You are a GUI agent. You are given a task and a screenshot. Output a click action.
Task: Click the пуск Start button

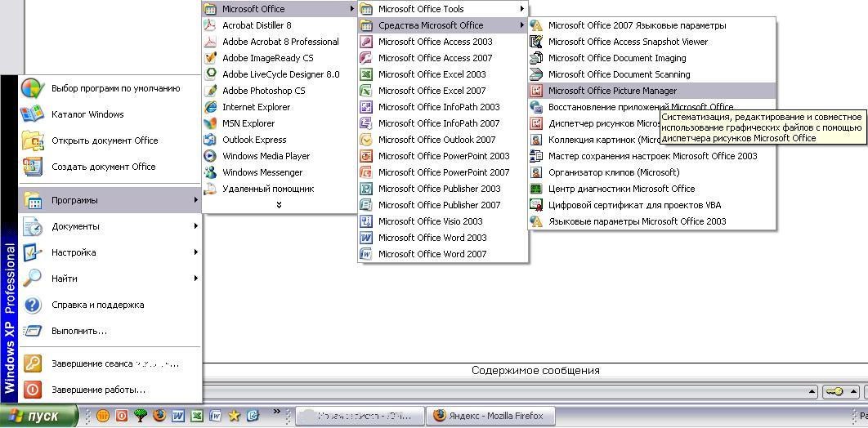point(38,416)
